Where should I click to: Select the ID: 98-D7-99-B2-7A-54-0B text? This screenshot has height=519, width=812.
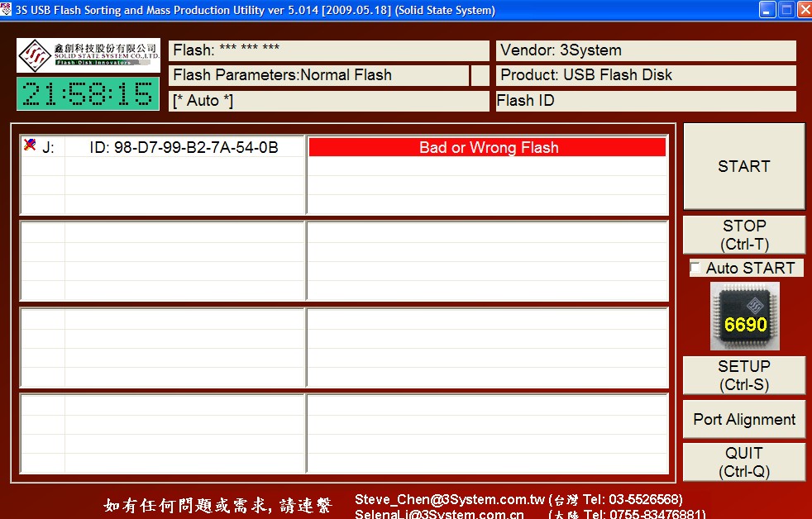[x=184, y=147]
